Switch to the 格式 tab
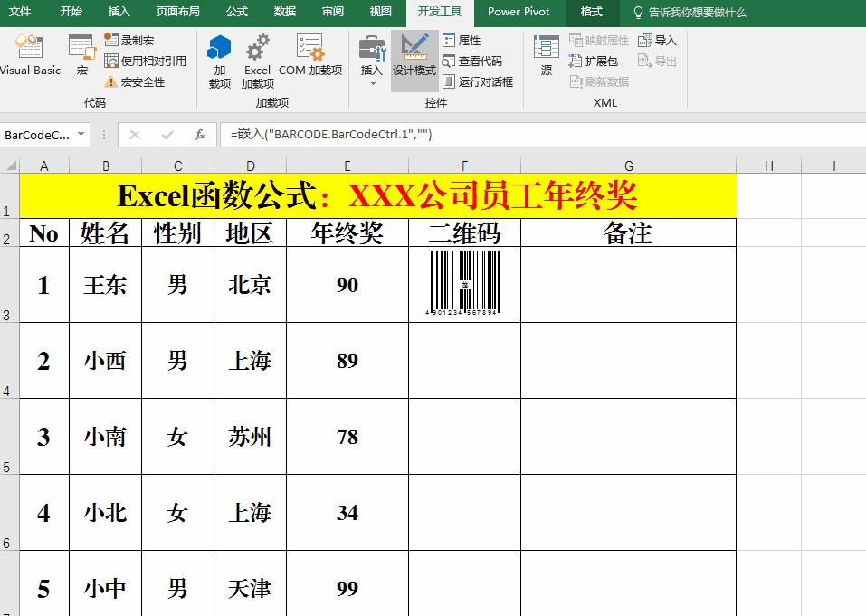The width and height of the screenshot is (866, 616). point(592,12)
